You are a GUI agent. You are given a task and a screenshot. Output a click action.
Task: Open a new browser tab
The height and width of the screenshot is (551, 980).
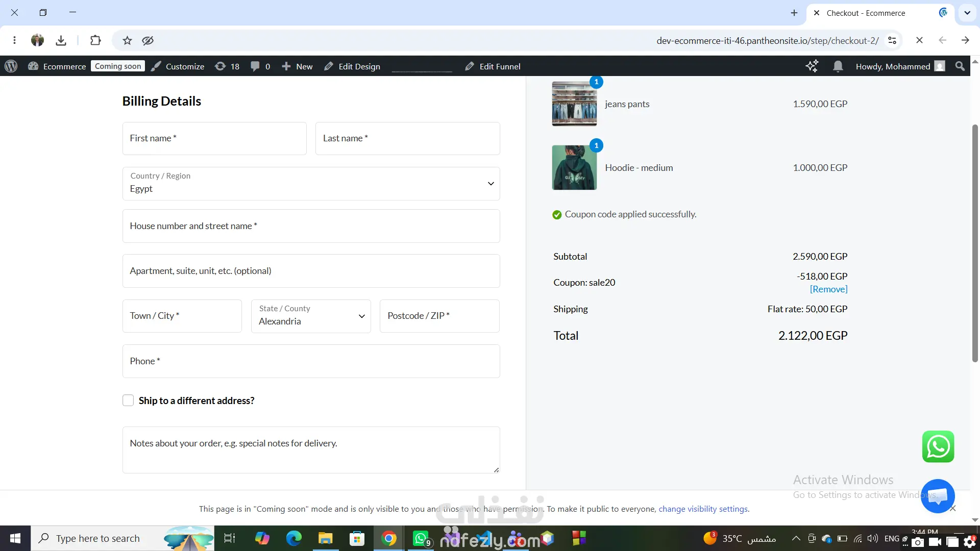(794, 13)
